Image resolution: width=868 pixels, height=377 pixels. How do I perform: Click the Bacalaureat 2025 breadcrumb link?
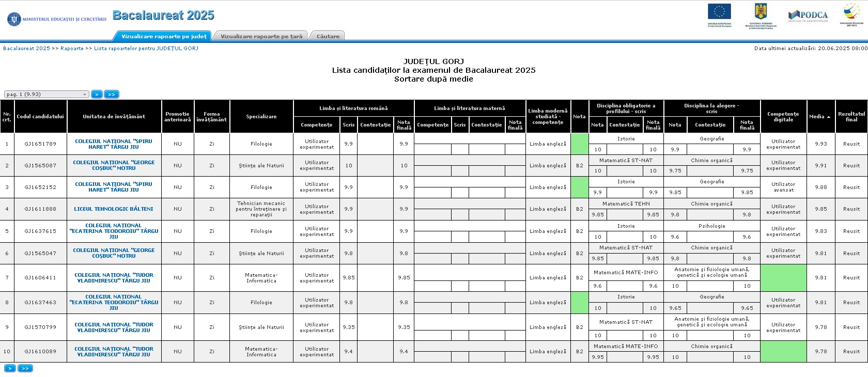[x=26, y=49]
